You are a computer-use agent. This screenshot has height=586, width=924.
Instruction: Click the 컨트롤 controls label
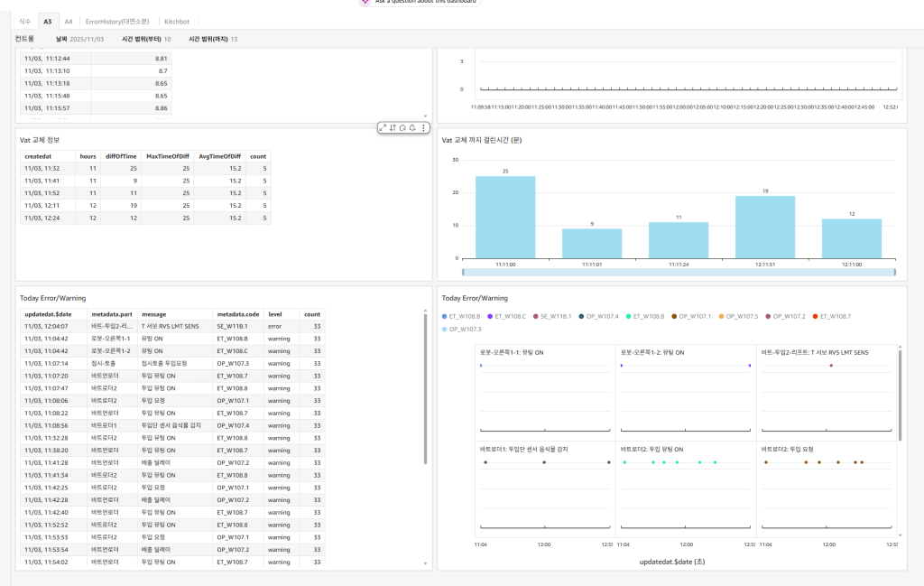25,39
